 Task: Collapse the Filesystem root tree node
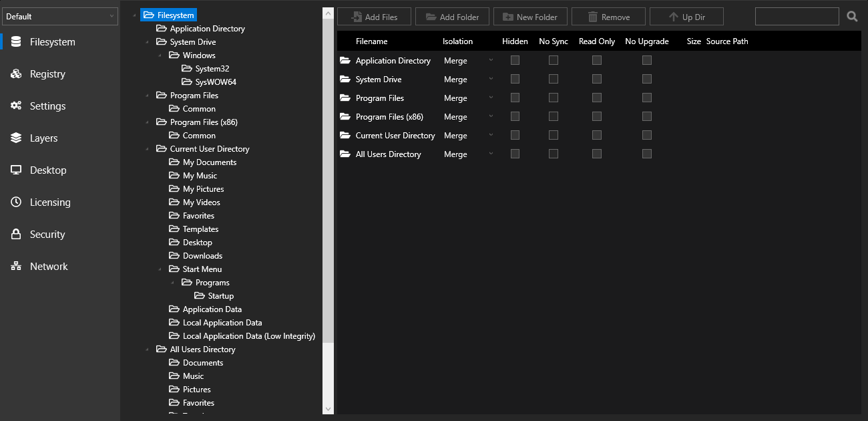[134, 15]
